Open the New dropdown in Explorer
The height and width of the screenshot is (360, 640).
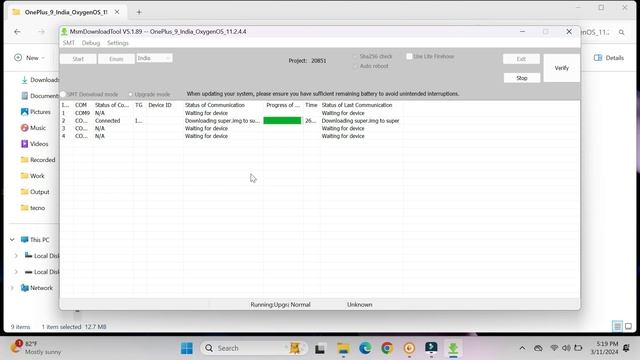click(30, 58)
